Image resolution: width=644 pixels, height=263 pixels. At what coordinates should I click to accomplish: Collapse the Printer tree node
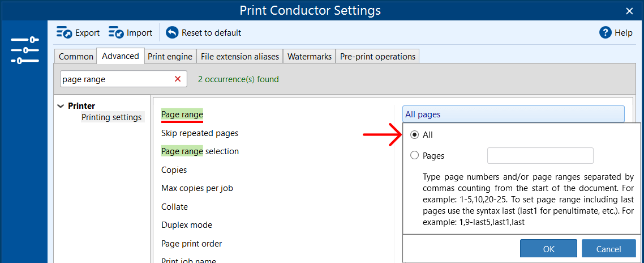click(x=61, y=106)
